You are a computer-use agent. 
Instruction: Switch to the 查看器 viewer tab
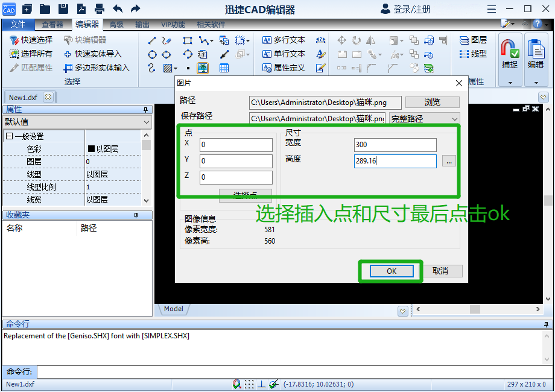click(52, 24)
